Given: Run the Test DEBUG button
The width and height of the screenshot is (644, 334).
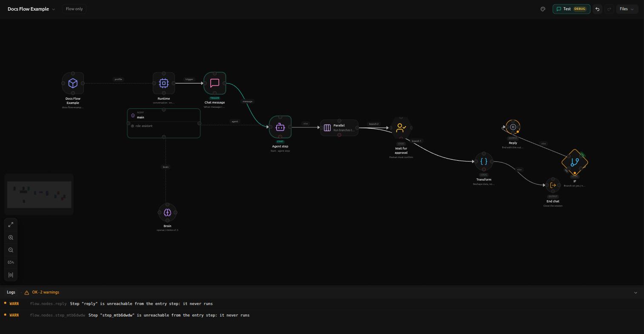Looking at the screenshot, I should point(571,9).
